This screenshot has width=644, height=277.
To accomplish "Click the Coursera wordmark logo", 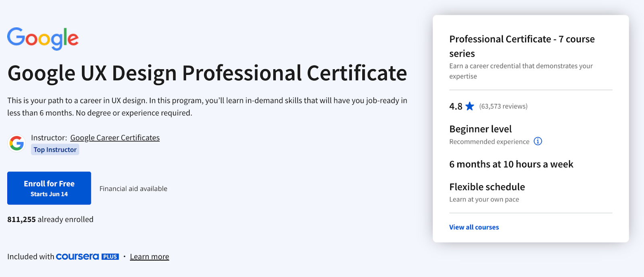I will [x=78, y=256].
